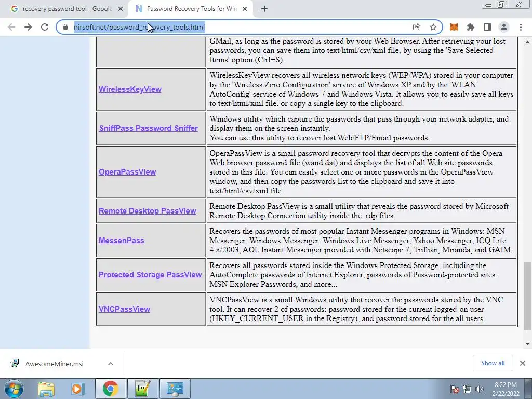Share this page via share icon

point(416,27)
